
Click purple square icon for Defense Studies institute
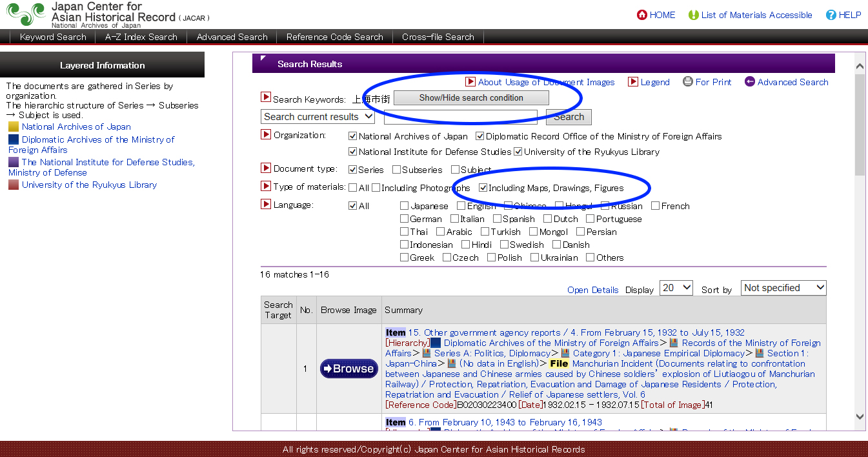click(14, 162)
